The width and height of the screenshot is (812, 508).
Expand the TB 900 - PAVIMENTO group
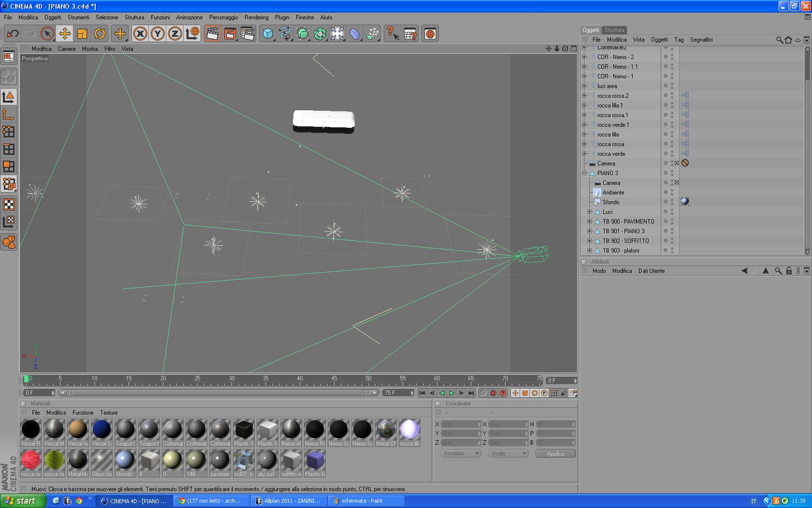tap(590, 222)
